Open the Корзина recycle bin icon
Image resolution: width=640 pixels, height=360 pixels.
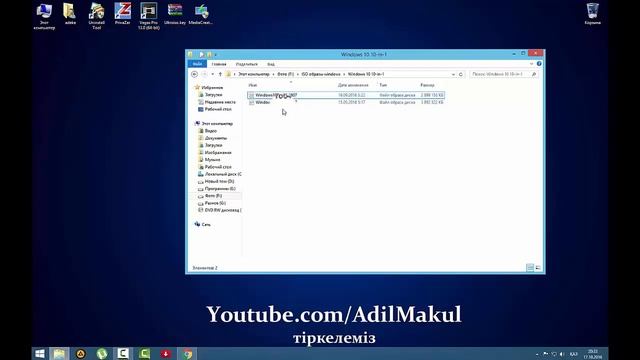(593, 14)
